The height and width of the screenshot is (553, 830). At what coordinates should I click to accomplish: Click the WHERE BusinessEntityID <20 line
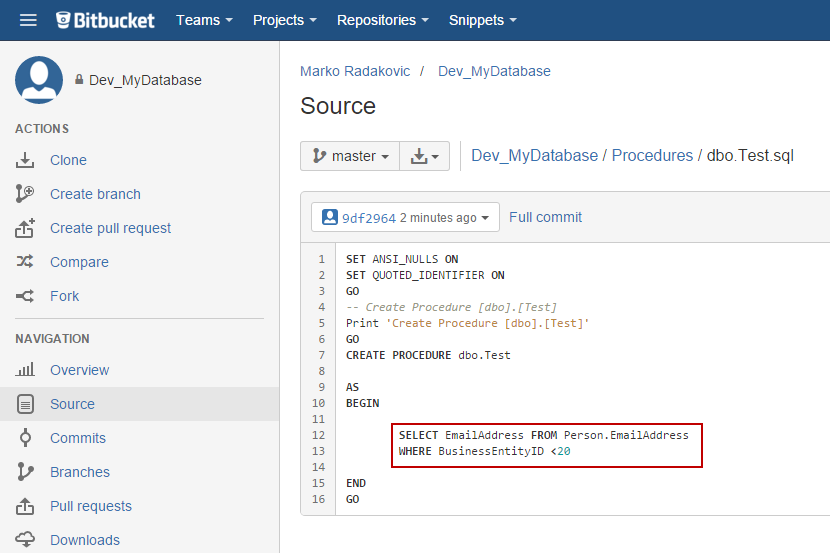pyautogui.click(x=484, y=451)
